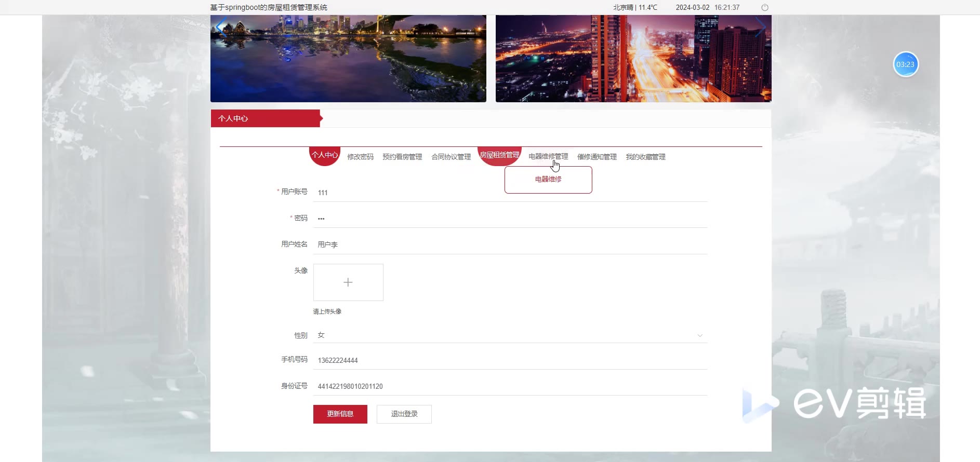980x462 pixels.
Task: Click the 个人中心 red section header
Action: click(267, 118)
